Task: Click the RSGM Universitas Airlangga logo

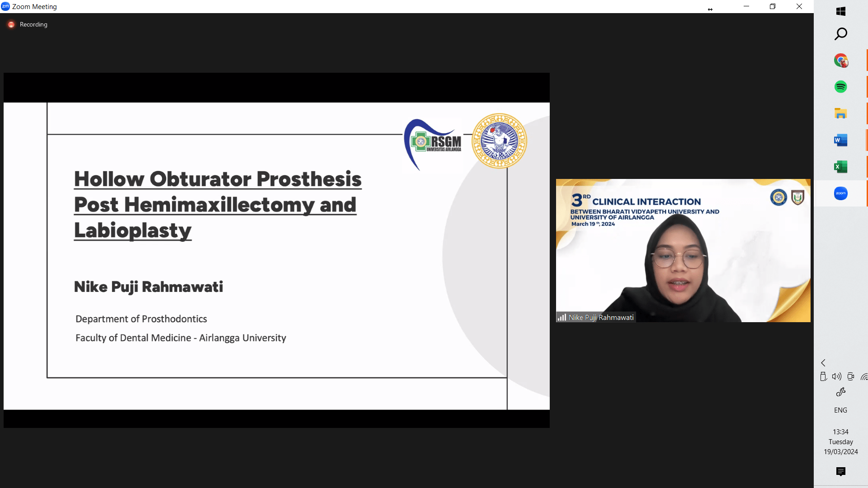Action: (433, 144)
